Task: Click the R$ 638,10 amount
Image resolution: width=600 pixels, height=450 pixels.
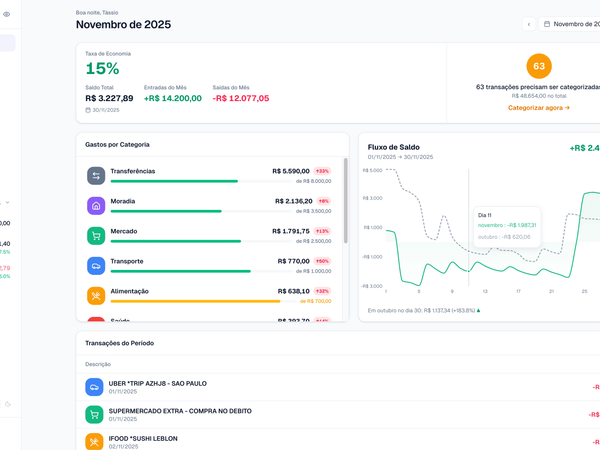Action: 293,291
